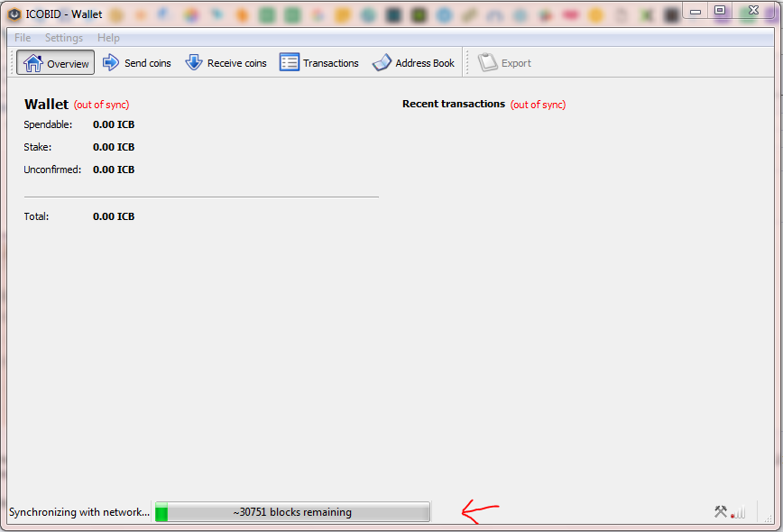Viewport: 783px width, 532px height.
Task: Select the 'Recent transactions' heading
Action: click(454, 104)
